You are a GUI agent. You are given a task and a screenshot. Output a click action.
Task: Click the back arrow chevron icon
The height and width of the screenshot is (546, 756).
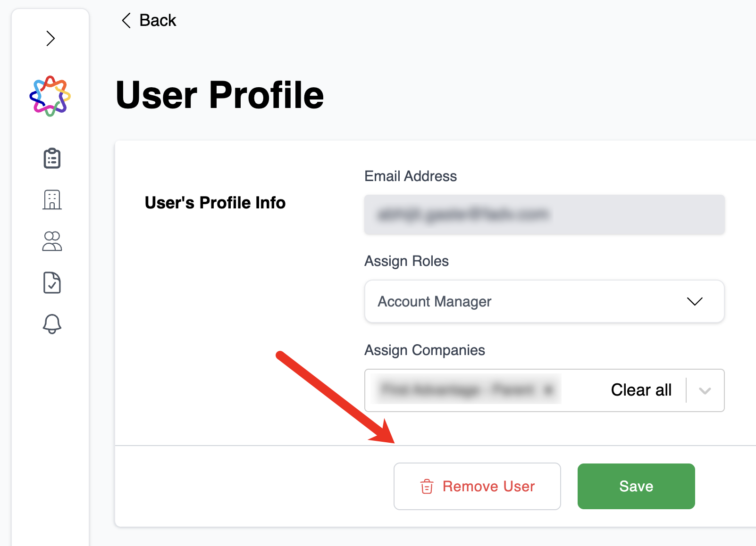pyautogui.click(x=126, y=20)
